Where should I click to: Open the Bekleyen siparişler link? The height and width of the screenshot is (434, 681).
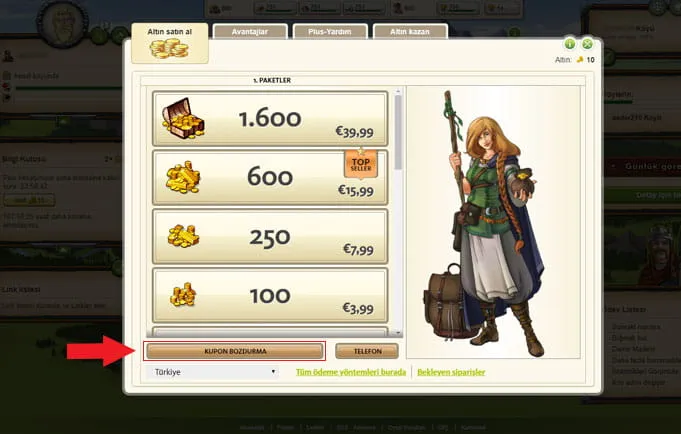click(x=451, y=372)
